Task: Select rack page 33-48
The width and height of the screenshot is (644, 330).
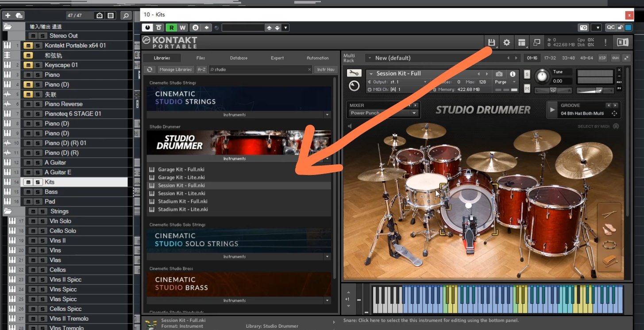Action: (568, 58)
